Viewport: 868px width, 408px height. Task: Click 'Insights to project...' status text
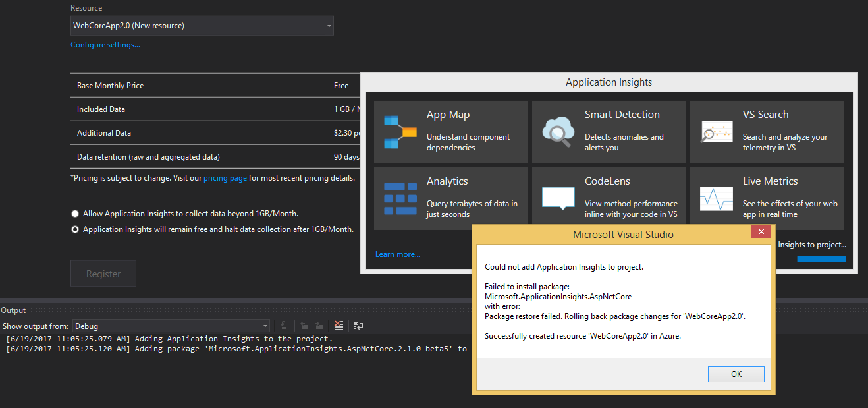(x=812, y=245)
